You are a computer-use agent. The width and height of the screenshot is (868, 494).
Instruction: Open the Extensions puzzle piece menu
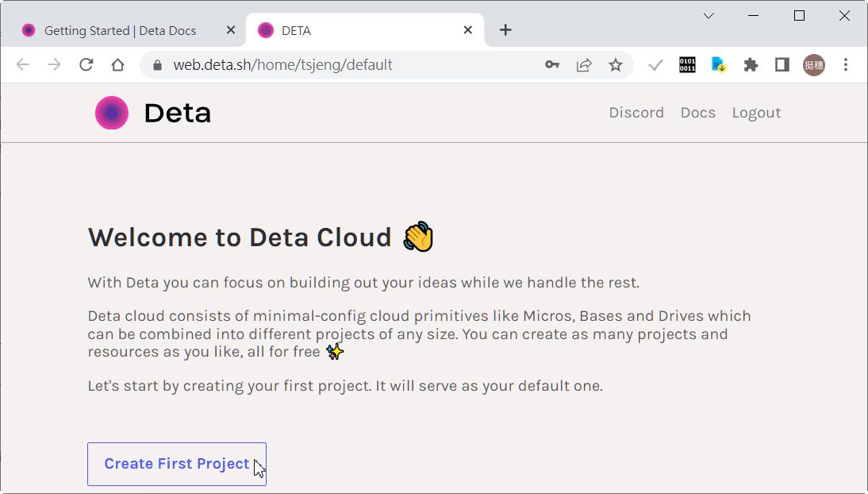pyautogui.click(x=751, y=65)
